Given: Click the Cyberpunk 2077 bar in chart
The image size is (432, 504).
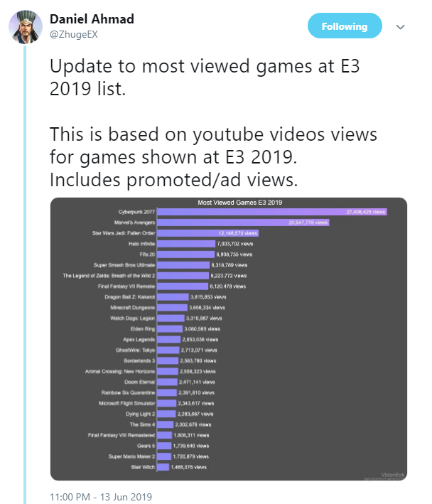Looking at the screenshot, I should pyautogui.click(x=271, y=212).
